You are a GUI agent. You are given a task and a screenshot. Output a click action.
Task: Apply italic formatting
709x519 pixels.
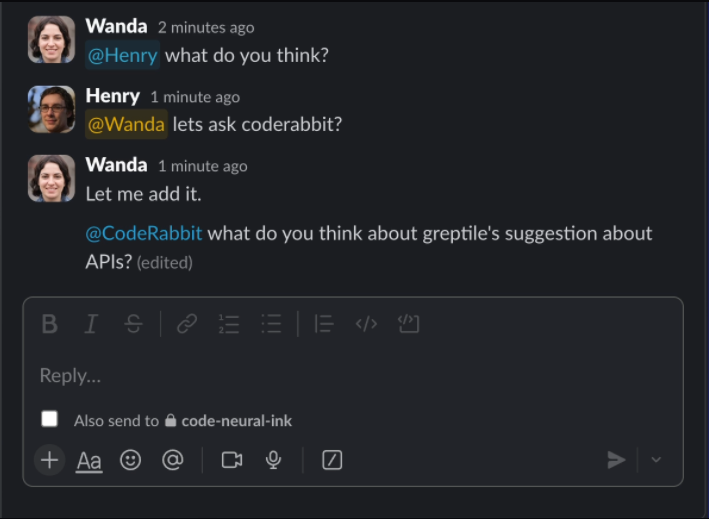91,324
